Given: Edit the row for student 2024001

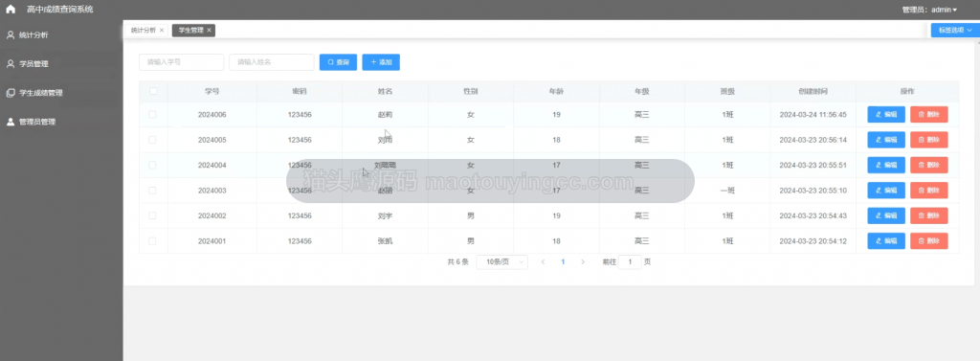Looking at the screenshot, I should click(886, 241).
